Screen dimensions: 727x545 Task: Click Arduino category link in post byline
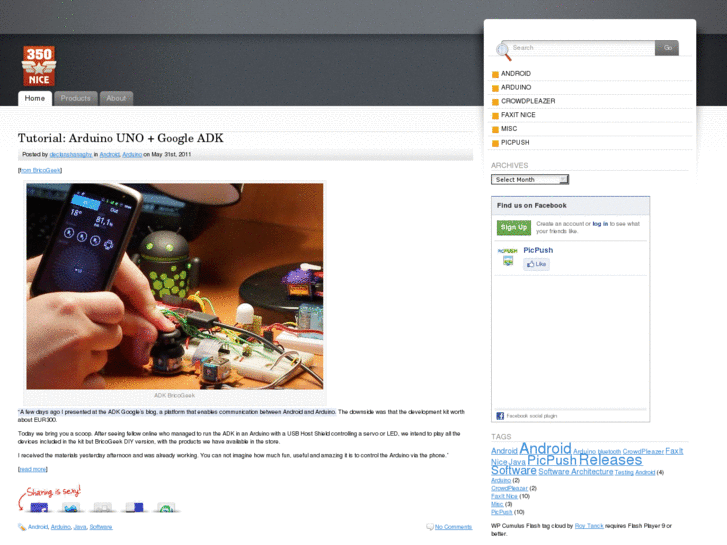[x=132, y=154]
